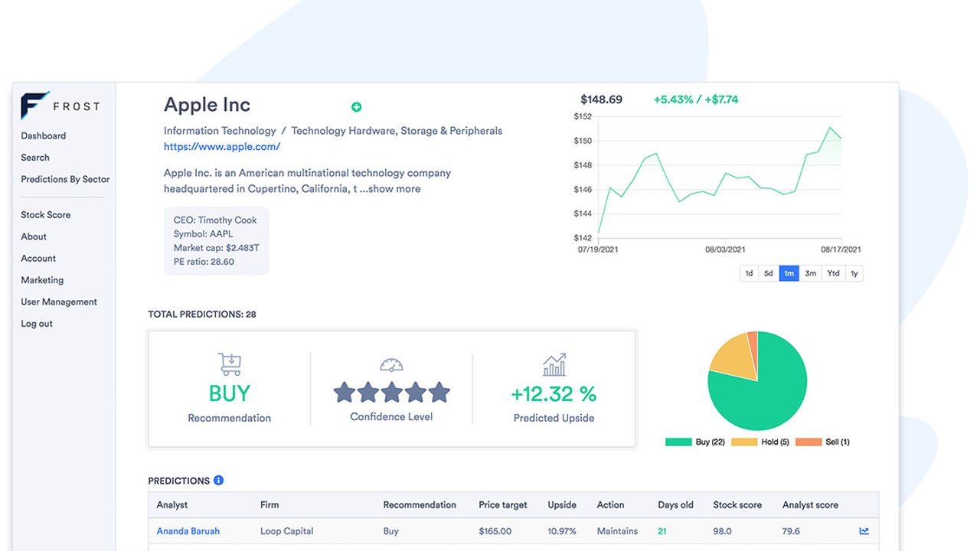Click the Apple price line chart
980x551 pixels.
[x=720, y=180]
